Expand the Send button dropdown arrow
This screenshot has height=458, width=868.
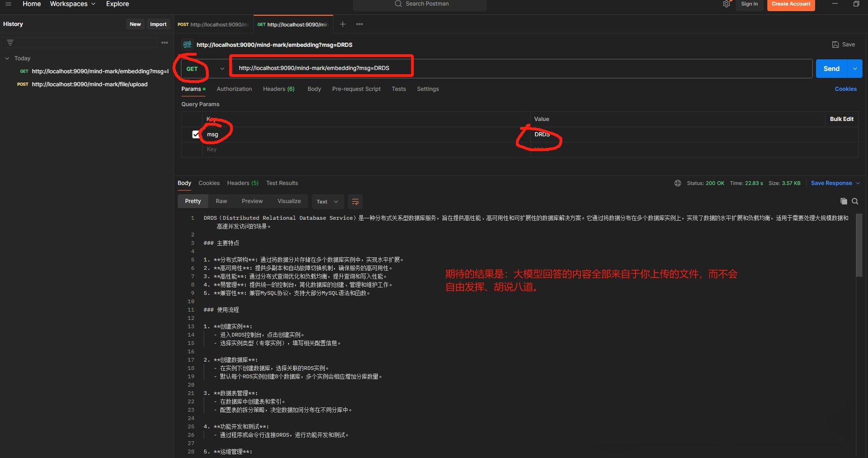855,69
